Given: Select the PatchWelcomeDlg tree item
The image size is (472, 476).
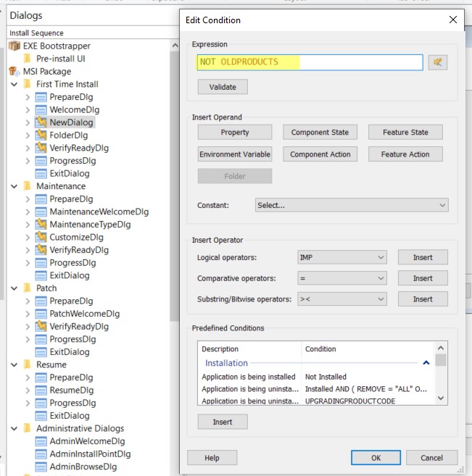Looking at the screenshot, I should pyautogui.click(x=84, y=314).
